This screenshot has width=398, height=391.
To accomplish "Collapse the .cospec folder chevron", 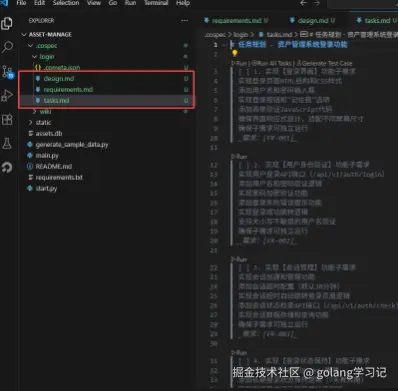I will [31, 46].
